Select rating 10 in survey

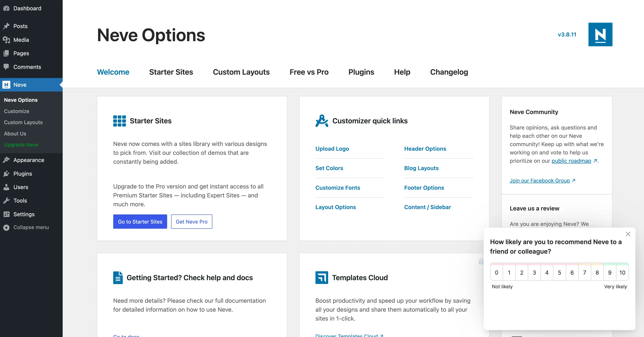coord(622,273)
